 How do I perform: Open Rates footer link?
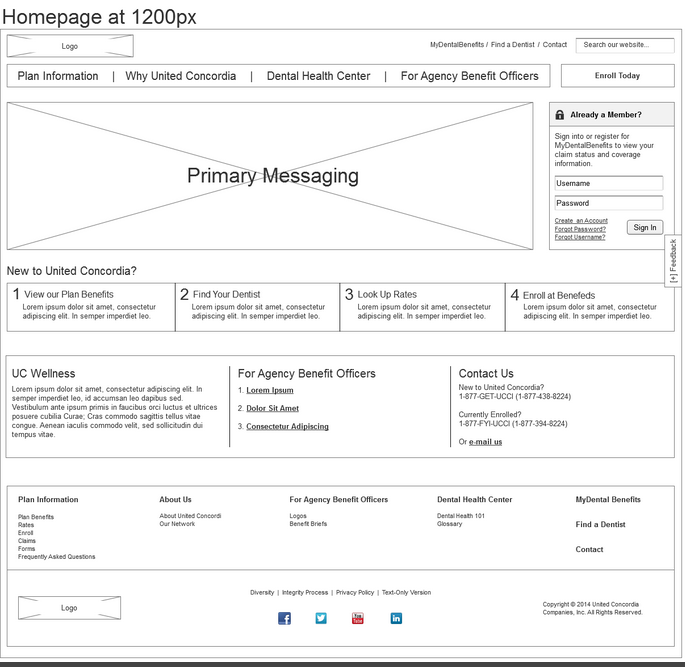(x=26, y=525)
